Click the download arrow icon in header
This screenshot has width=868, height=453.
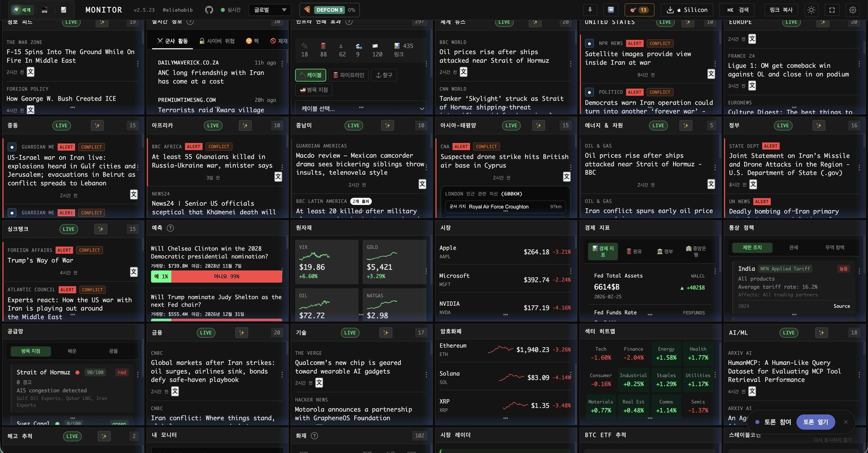[x=590, y=10]
